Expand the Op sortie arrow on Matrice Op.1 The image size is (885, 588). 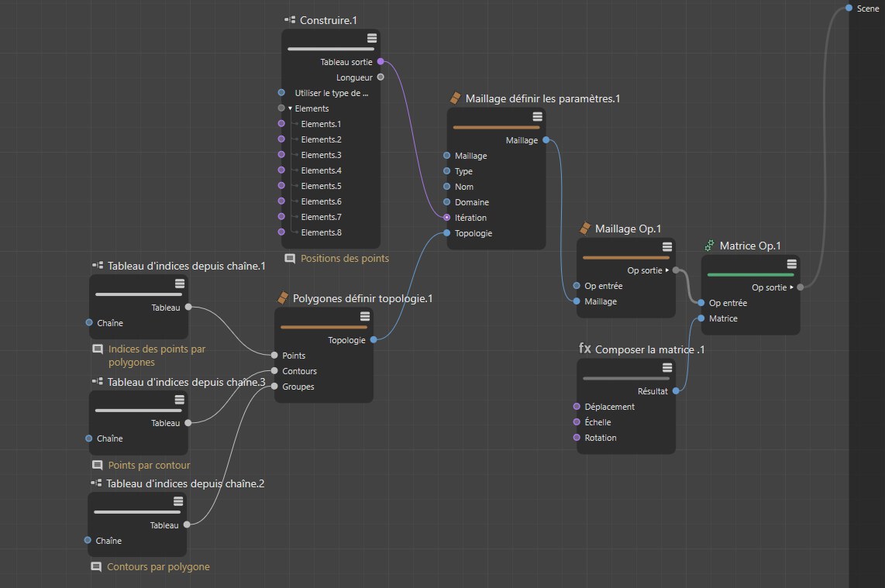791,287
